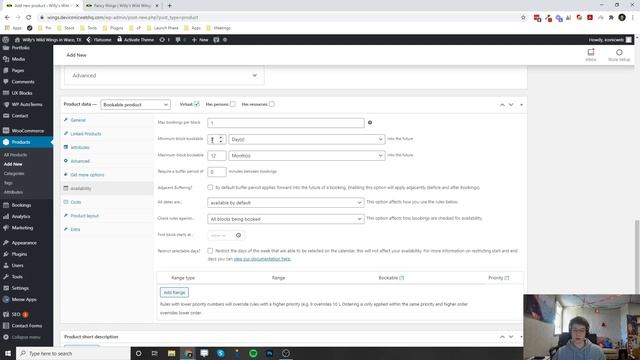Click the clock icon in First block starts at

click(x=238, y=235)
